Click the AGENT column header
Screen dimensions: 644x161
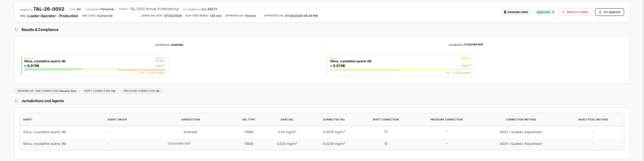coord(28,119)
